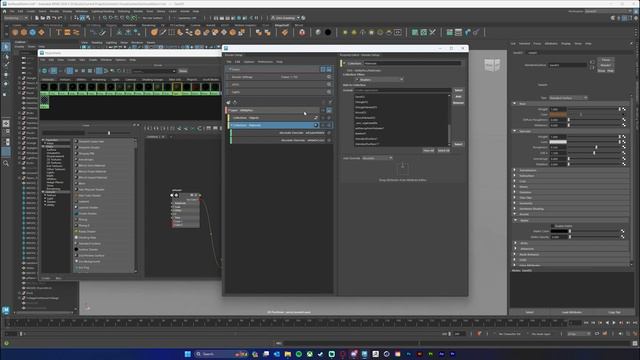Click Create Render Layer icon in Render Setup
This screenshot has width=640, height=360.
point(228,102)
